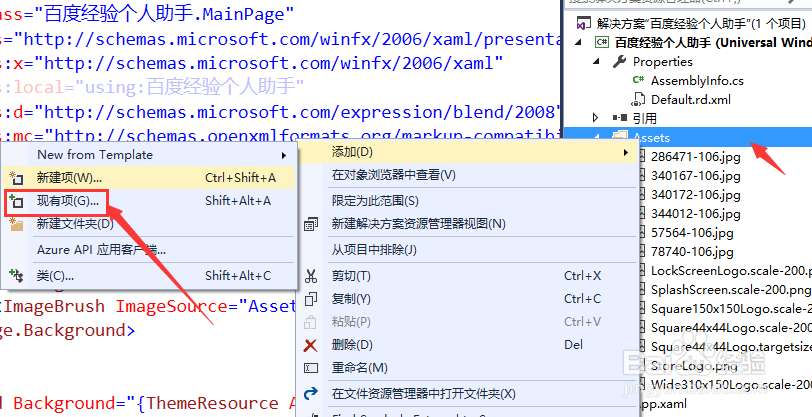Click Azure API 应用客户端... entry
Screen dimensions: 812x417
[149, 250]
